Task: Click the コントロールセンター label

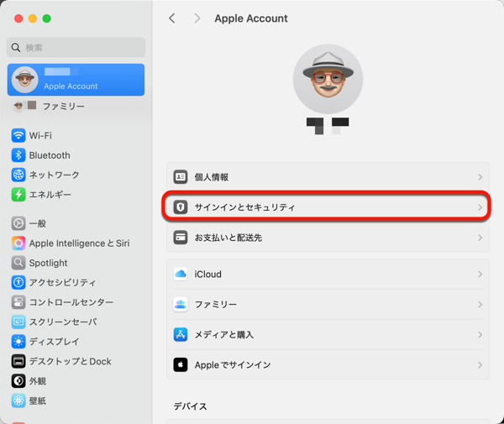Action: pyautogui.click(x=71, y=302)
